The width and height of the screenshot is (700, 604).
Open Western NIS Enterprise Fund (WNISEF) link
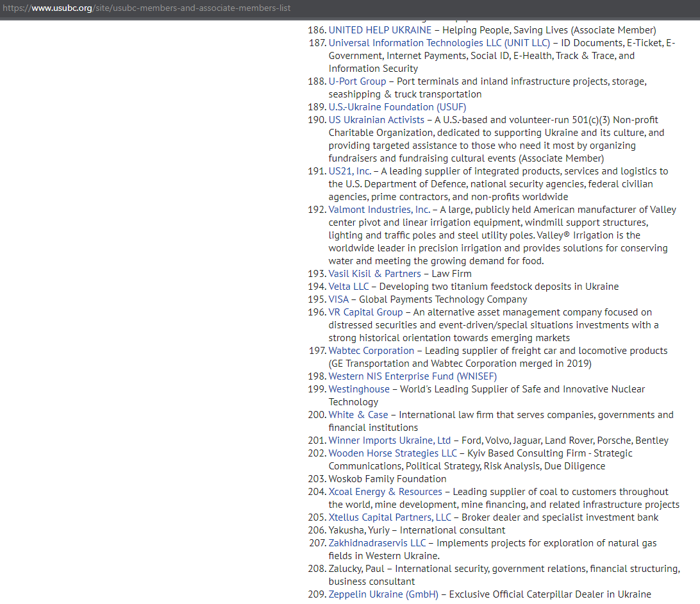point(413,376)
